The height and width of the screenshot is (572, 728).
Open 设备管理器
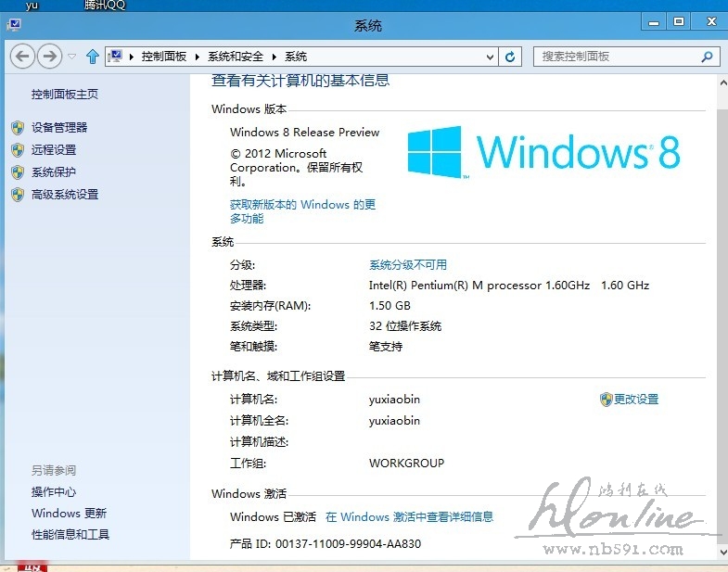pyautogui.click(x=59, y=127)
